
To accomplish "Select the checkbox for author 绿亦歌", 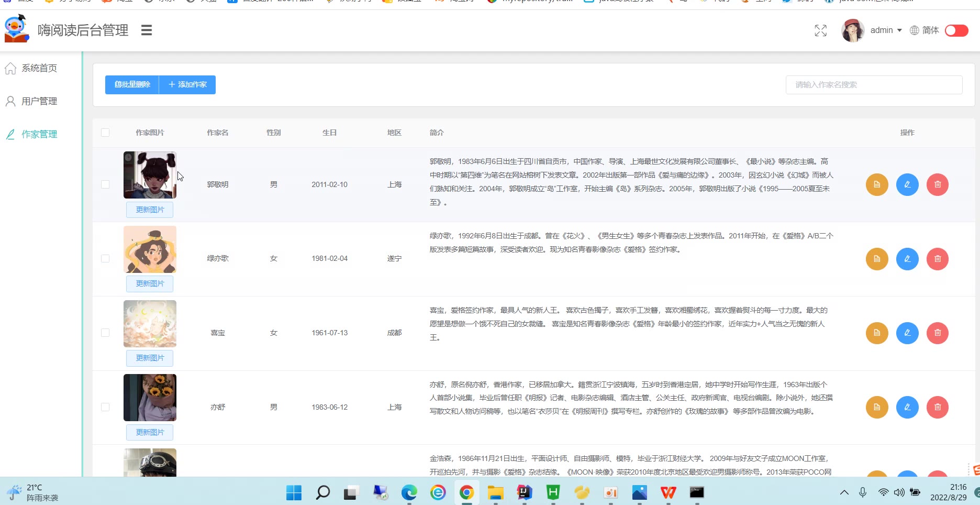I will [105, 259].
